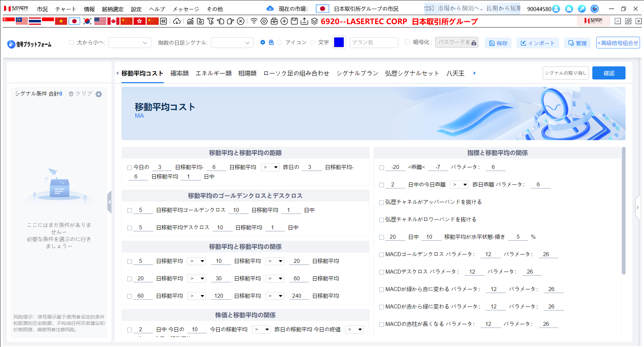Select the Vietnam market flag
Viewport: 644px width, 347px height.
pyautogui.click(x=61, y=21)
